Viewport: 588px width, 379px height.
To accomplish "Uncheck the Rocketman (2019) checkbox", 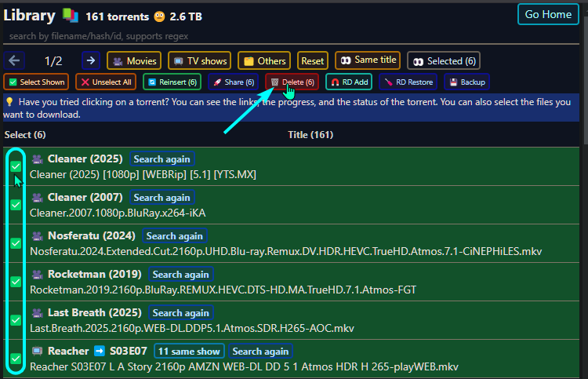I will 16,282.
